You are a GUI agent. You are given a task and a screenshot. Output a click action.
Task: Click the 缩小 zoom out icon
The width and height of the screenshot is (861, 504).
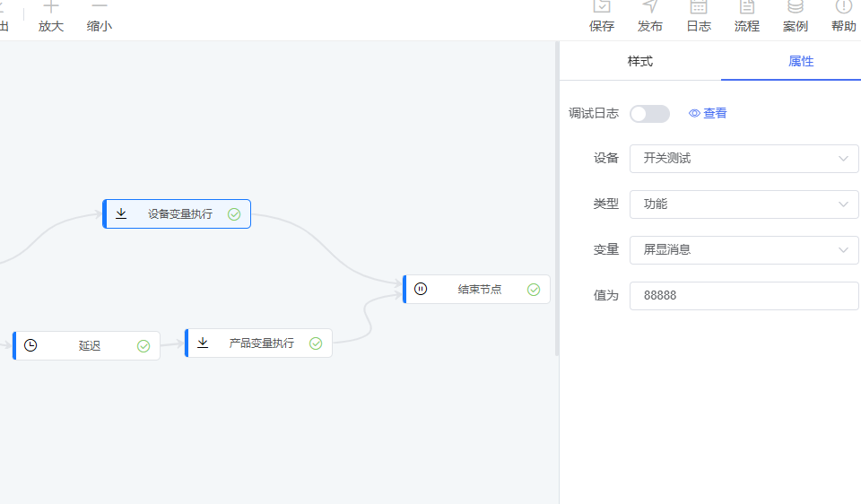point(100,8)
